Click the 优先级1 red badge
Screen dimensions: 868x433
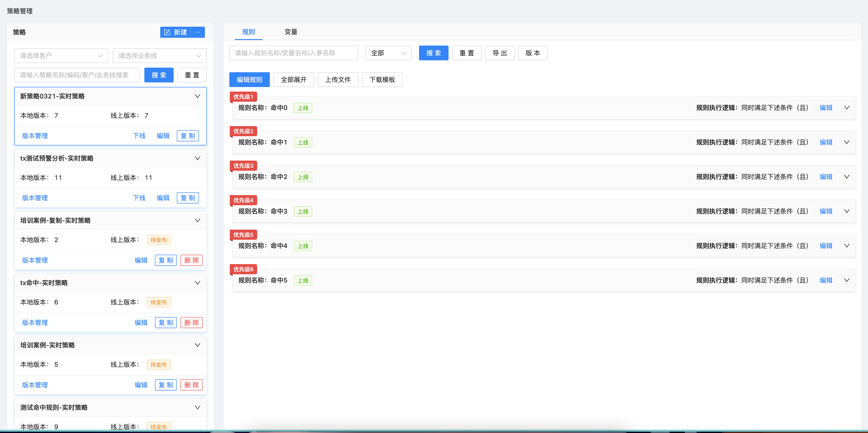(x=243, y=97)
